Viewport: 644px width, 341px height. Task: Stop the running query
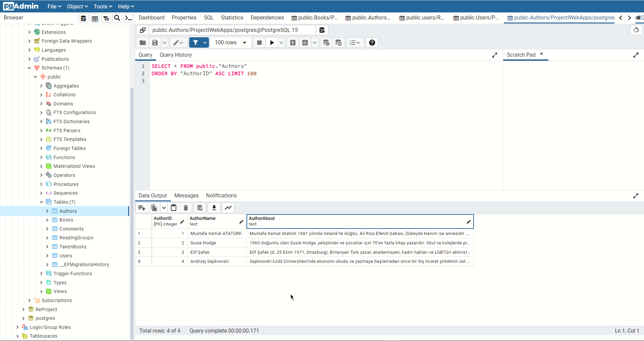(259, 43)
